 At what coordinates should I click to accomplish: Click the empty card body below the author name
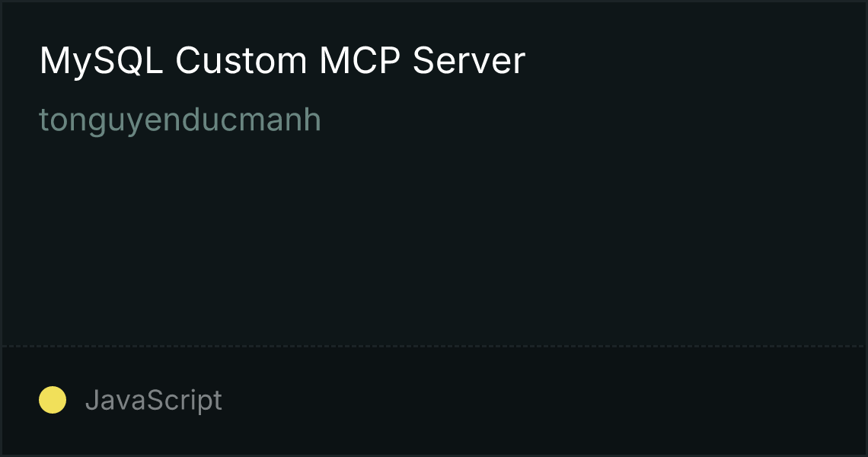(434, 238)
